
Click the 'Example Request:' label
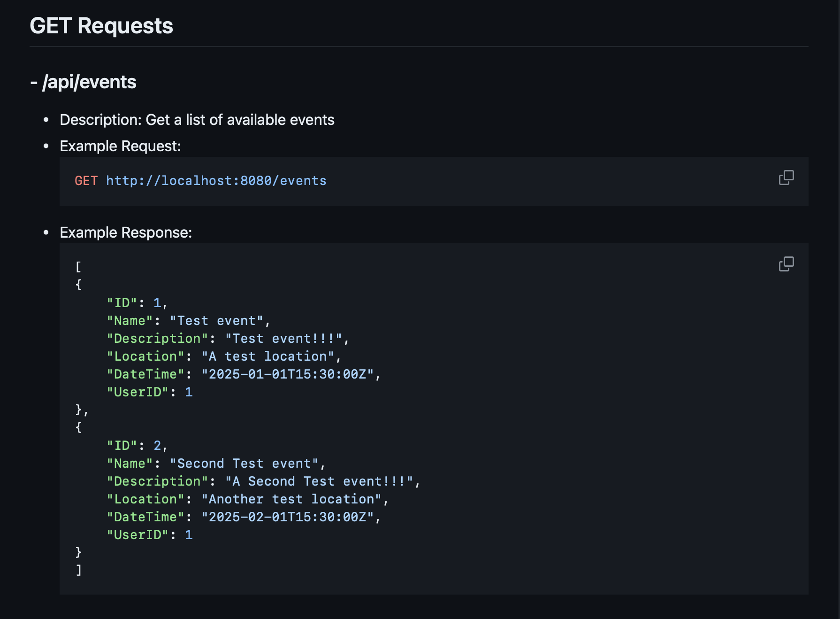[120, 146]
